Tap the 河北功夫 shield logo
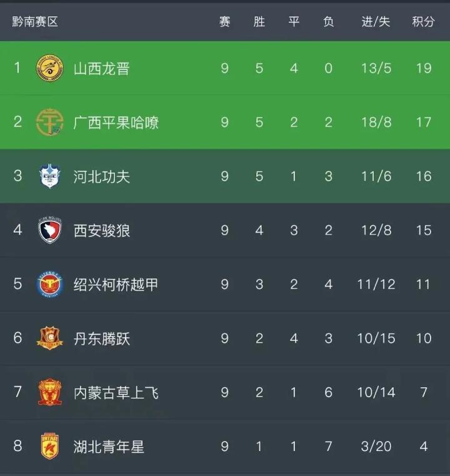 (x=49, y=176)
